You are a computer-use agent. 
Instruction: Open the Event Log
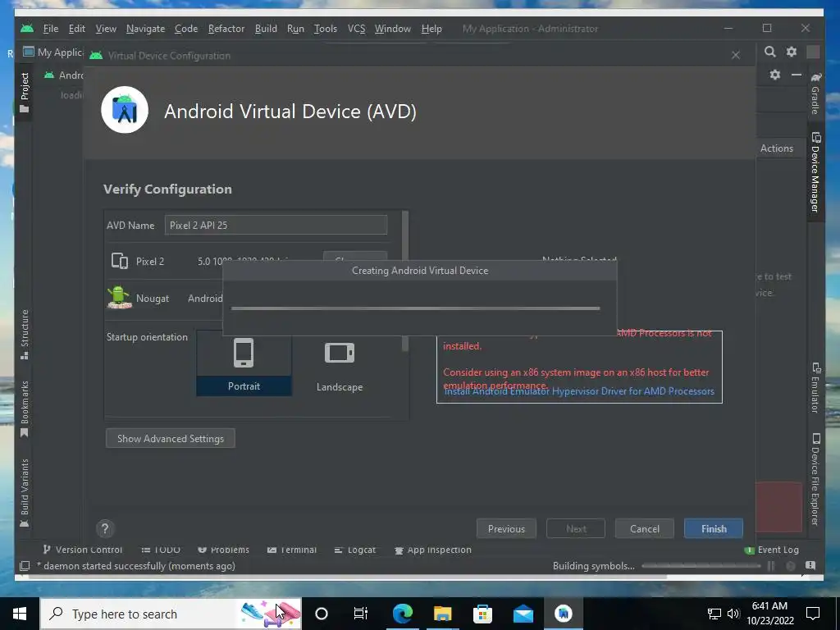point(771,550)
